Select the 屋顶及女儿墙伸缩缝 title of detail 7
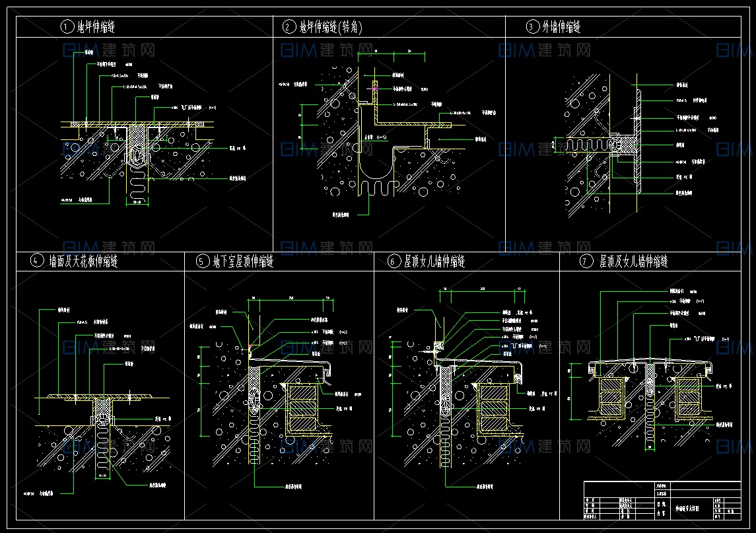This screenshot has width=756, height=533. coord(633,262)
